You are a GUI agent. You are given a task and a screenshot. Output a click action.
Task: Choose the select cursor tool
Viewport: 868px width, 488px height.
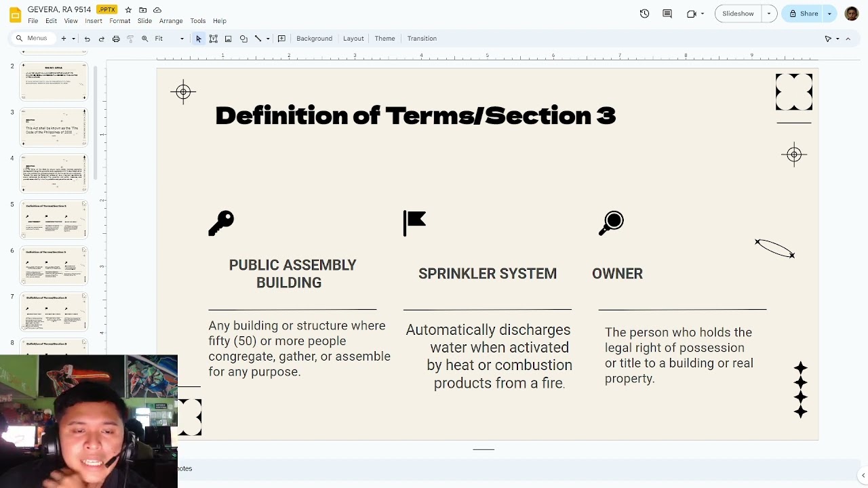point(199,39)
